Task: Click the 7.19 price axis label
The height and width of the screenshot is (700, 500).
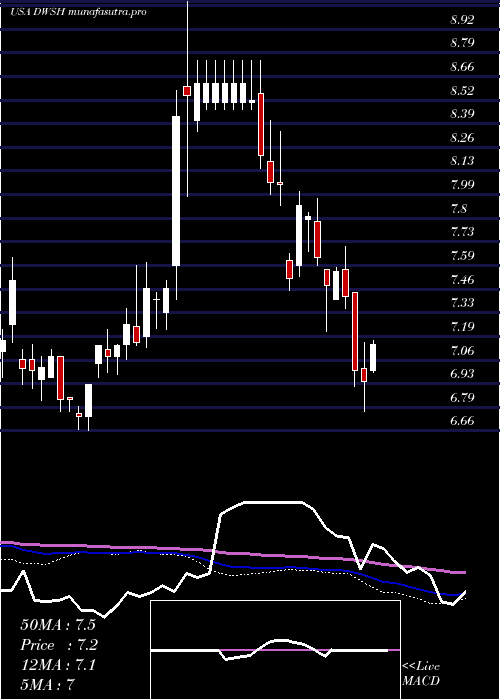Action: pos(462,327)
